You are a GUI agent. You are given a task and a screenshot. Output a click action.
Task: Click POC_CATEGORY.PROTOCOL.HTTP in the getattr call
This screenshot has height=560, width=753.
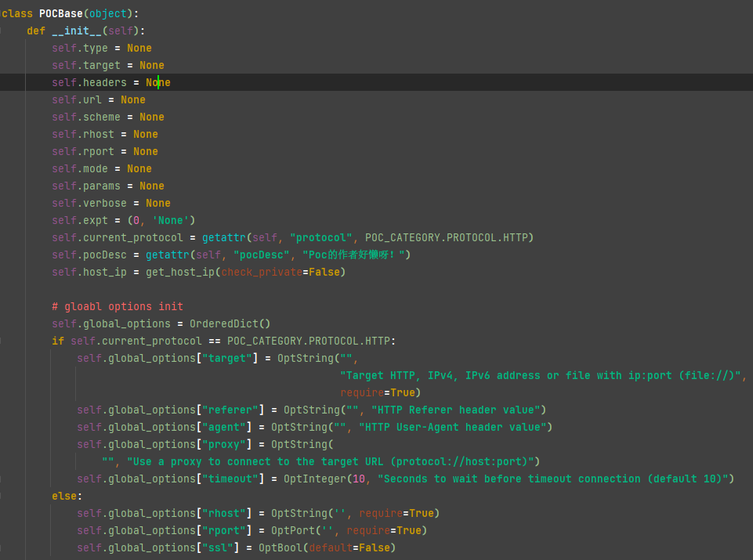pos(446,238)
